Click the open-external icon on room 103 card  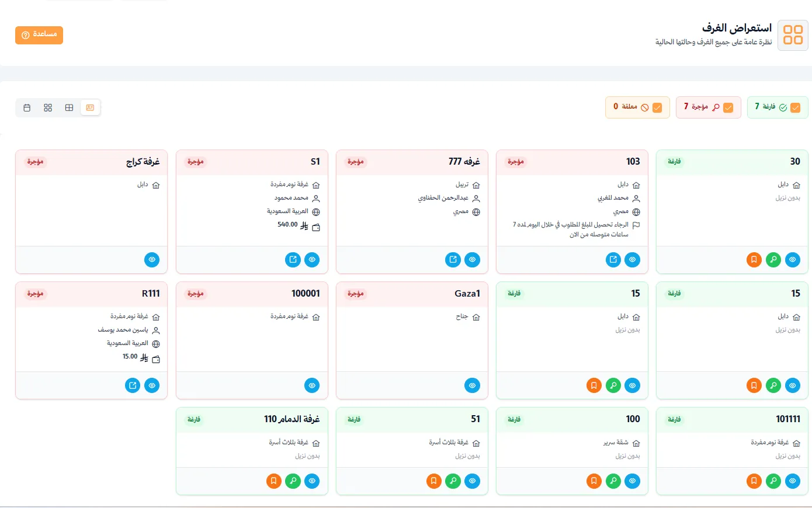613,260
